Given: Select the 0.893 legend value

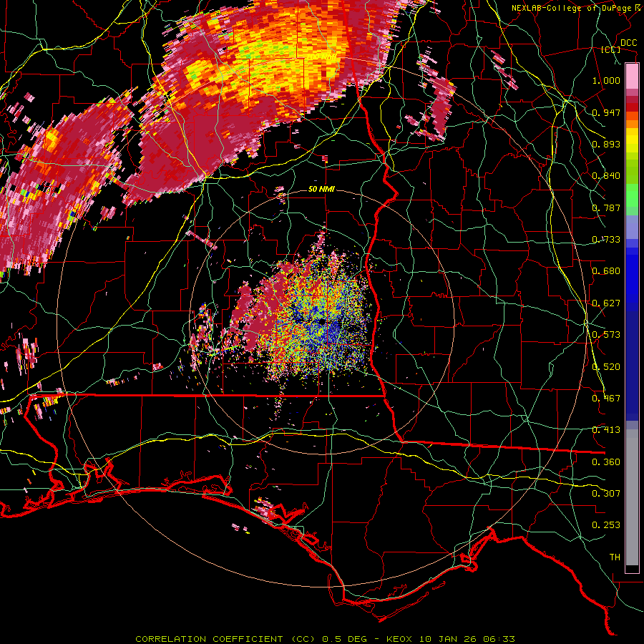Looking at the screenshot, I should pyautogui.click(x=606, y=144).
